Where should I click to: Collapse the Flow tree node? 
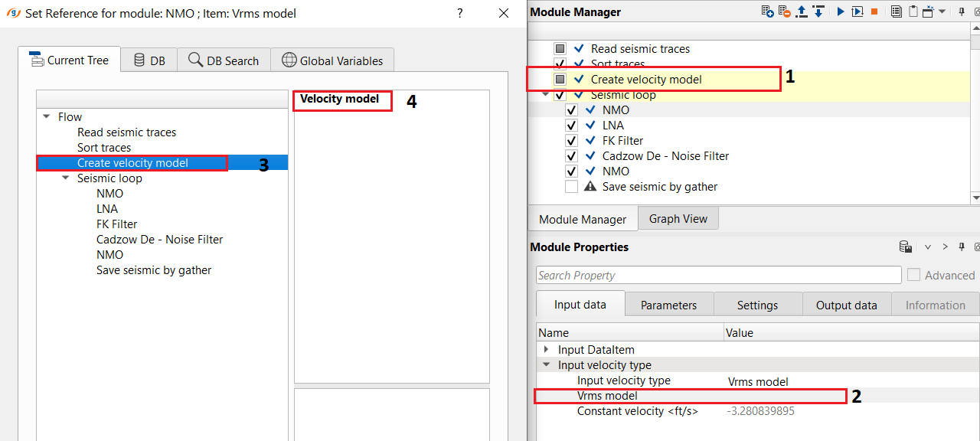47,117
